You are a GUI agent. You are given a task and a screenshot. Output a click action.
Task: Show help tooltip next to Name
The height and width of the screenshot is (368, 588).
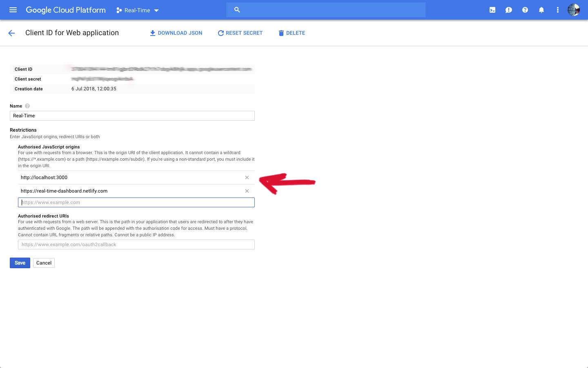click(x=27, y=106)
